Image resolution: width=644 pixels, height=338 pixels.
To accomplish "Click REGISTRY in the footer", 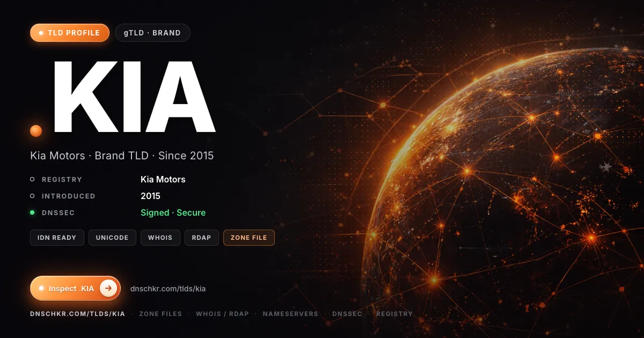I will click(x=394, y=313).
